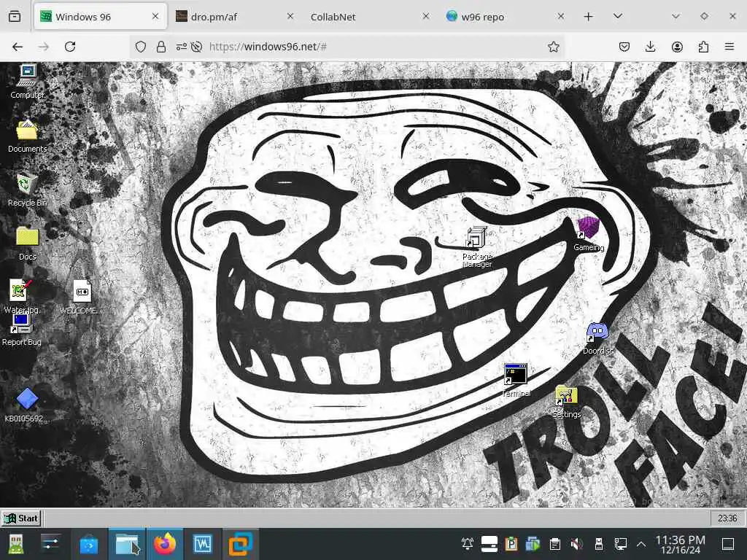Launch the Doordisc shortcut
This screenshot has width=747, height=560.
coord(598,338)
